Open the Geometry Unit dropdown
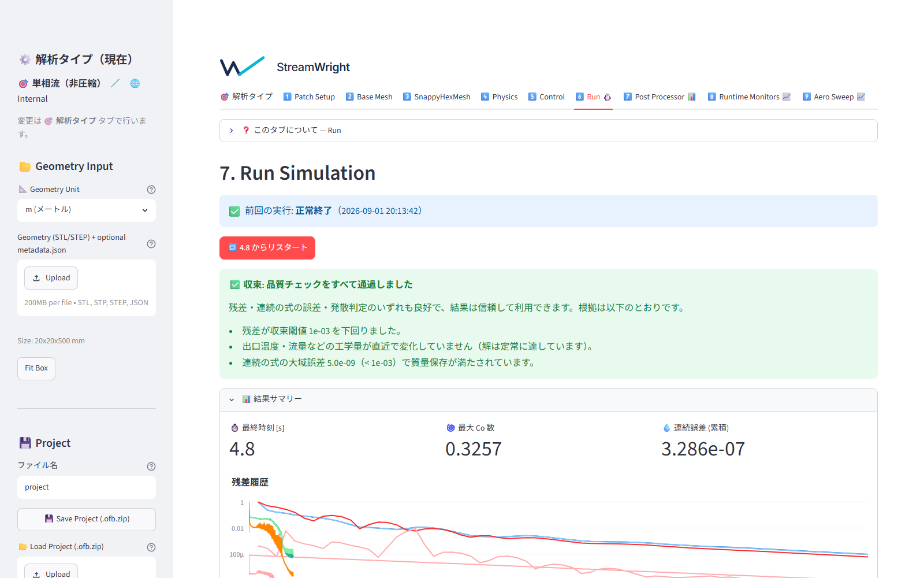Screen dimensions: 924x578 tap(87, 210)
